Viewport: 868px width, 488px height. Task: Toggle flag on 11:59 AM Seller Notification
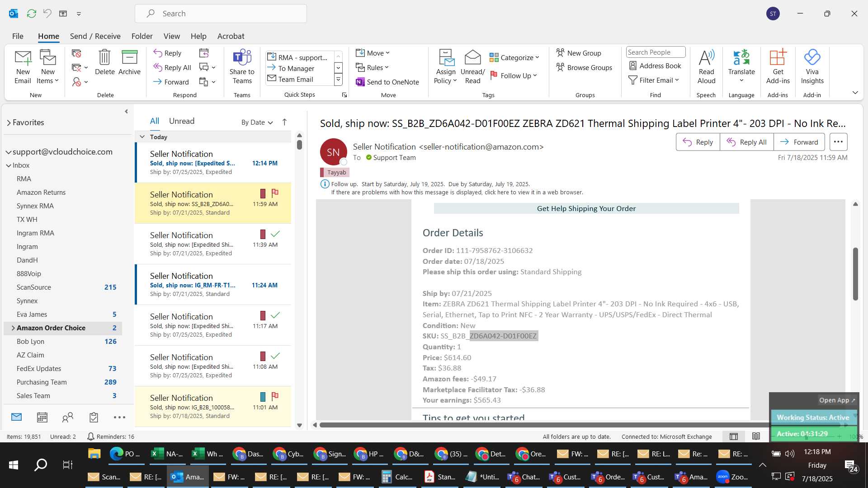[x=275, y=193]
